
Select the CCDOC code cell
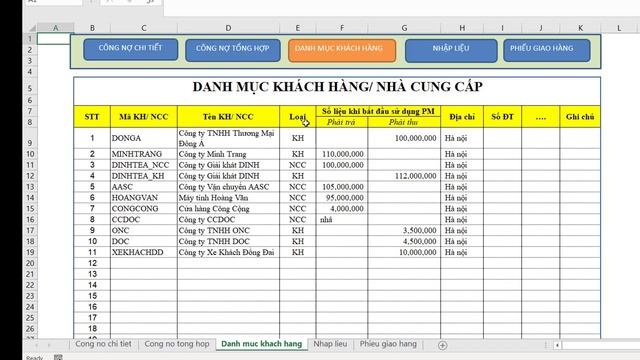pyautogui.click(x=144, y=219)
